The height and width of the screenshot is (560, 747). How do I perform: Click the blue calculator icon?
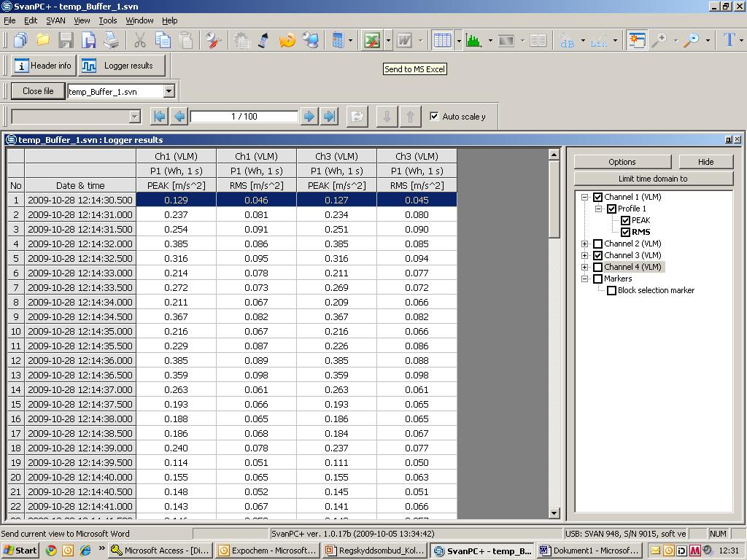[x=338, y=40]
